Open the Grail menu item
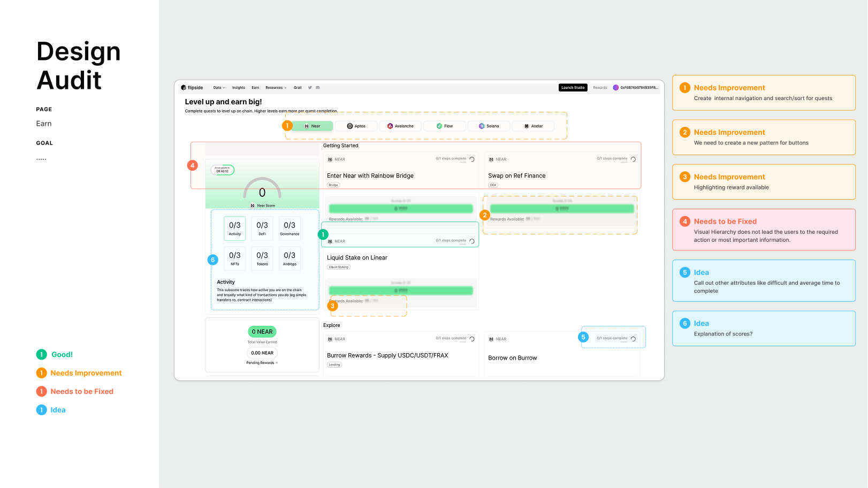The width and height of the screenshot is (868, 488). (298, 88)
